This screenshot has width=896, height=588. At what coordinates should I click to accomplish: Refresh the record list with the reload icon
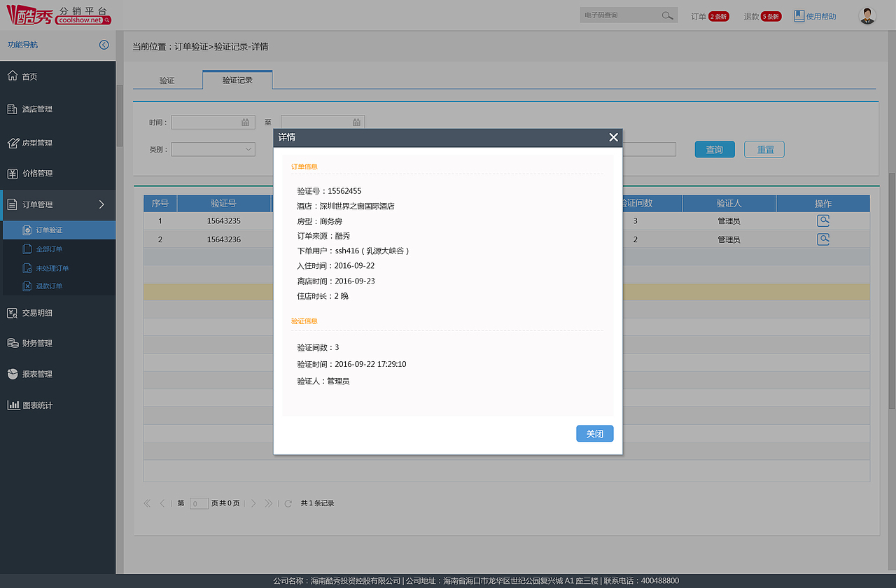[288, 503]
